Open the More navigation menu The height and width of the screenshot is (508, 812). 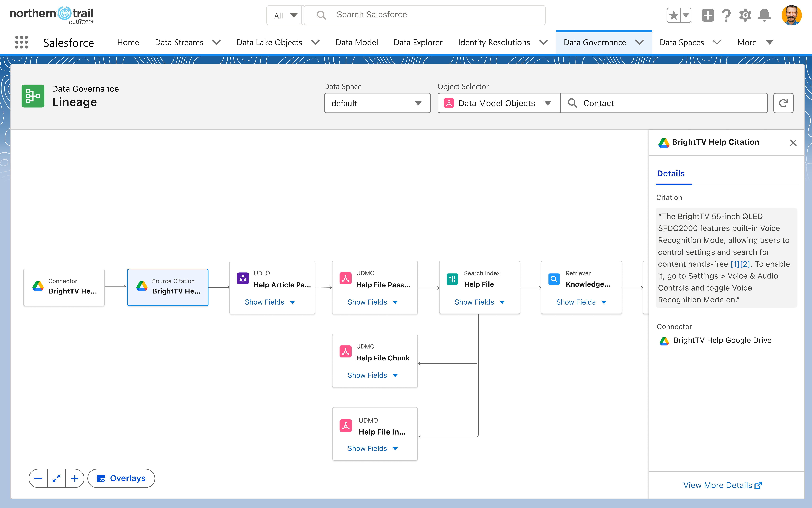[755, 42]
